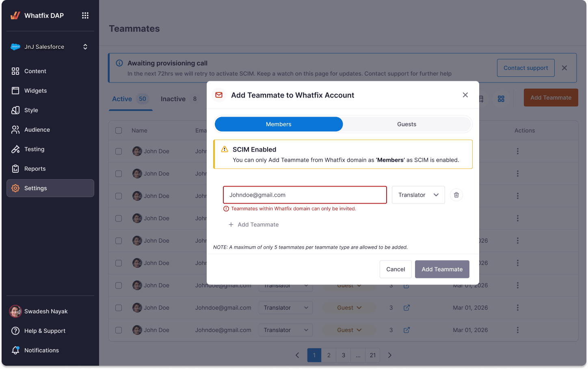Viewport: 588px width, 369px height.
Task: Expand Guest dropdown in the last row
Action: (349, 330)
